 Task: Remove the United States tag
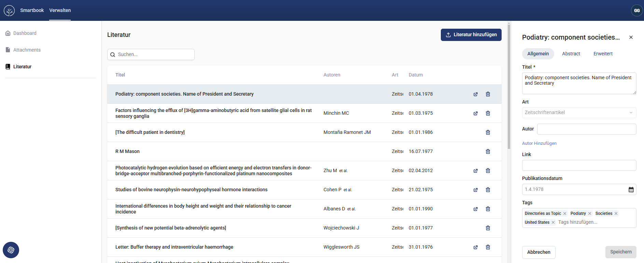553,222
